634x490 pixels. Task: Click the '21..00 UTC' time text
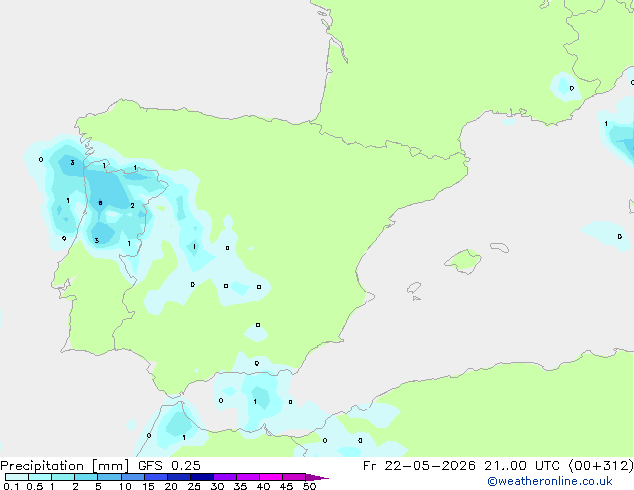pos(522,465)
